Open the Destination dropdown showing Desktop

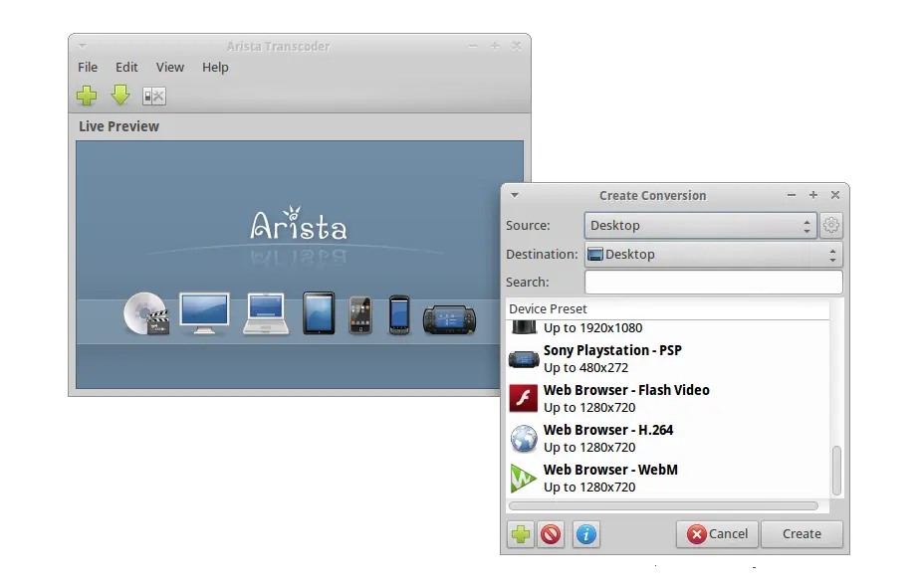tap(714, 254)
